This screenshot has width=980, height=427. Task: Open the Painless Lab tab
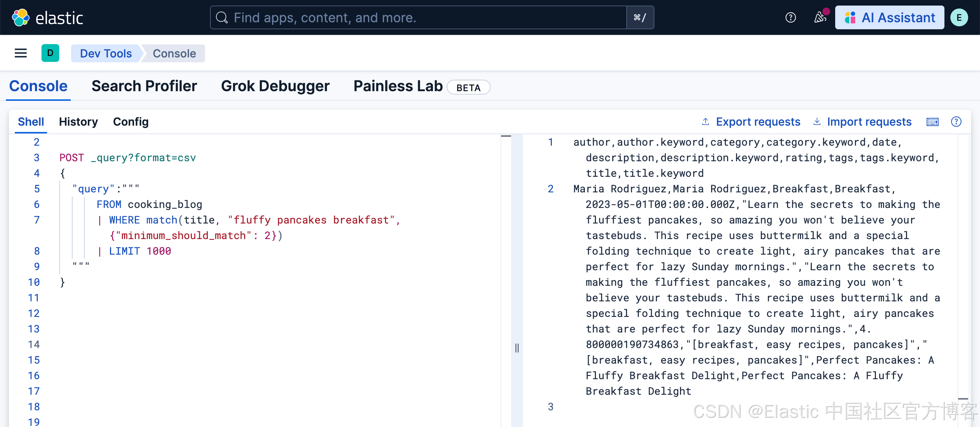(x=398, y=86)
